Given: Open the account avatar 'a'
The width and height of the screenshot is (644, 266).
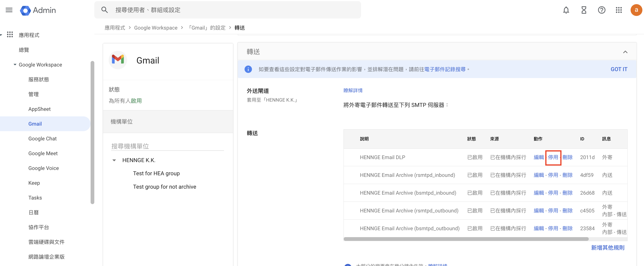Looking at the screenshot, I should [x=636, y=10].
